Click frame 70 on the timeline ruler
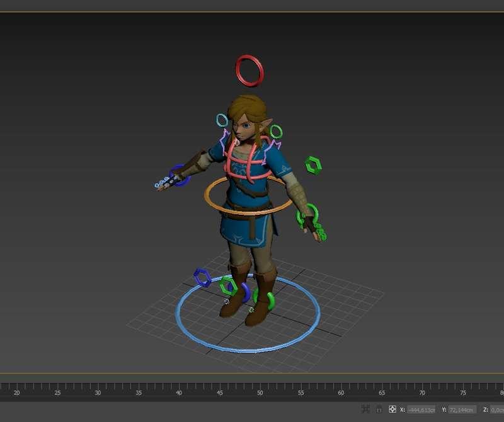The width and height of the screenshot is (504, 422). coord(422,393)
